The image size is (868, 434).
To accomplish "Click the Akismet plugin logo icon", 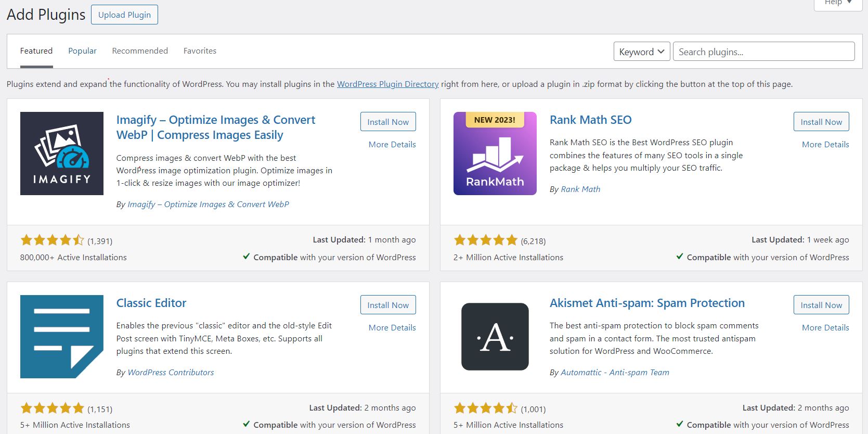I will tap(495, 337).
